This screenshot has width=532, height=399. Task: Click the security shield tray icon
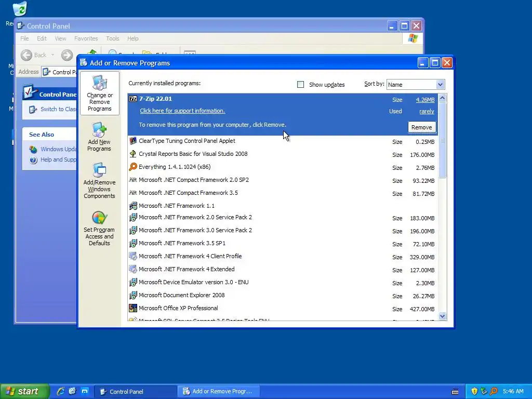click(x=474, y=391)
